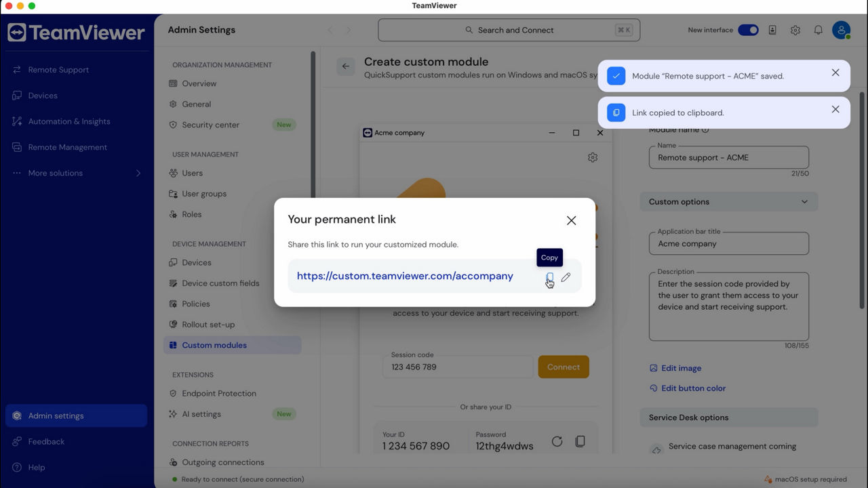Image resolution: width=868 pixels, height=488 pixels.
Task: Open notifications bell icon
Action: tap(818, 30)
